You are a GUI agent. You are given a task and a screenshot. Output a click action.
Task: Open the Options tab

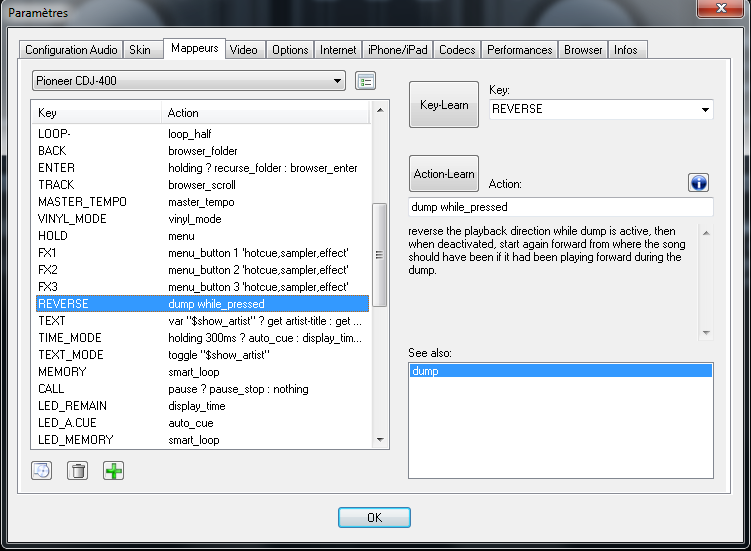coord(290,50)
